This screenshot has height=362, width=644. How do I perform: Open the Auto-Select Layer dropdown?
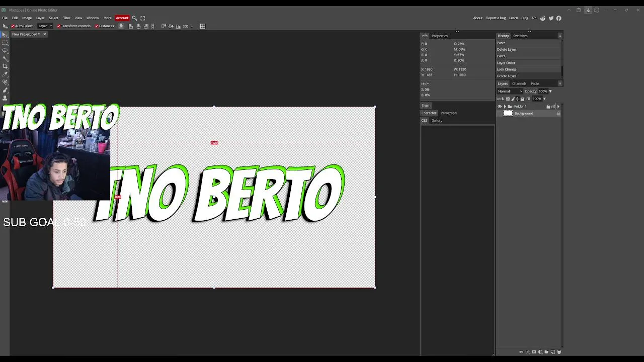[45, 26]
